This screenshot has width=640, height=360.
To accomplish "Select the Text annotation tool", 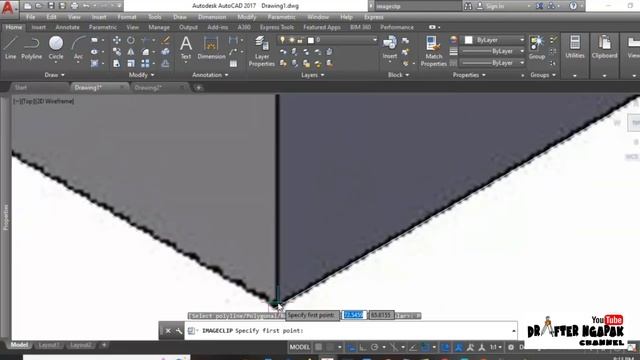I will pos(186,48).
